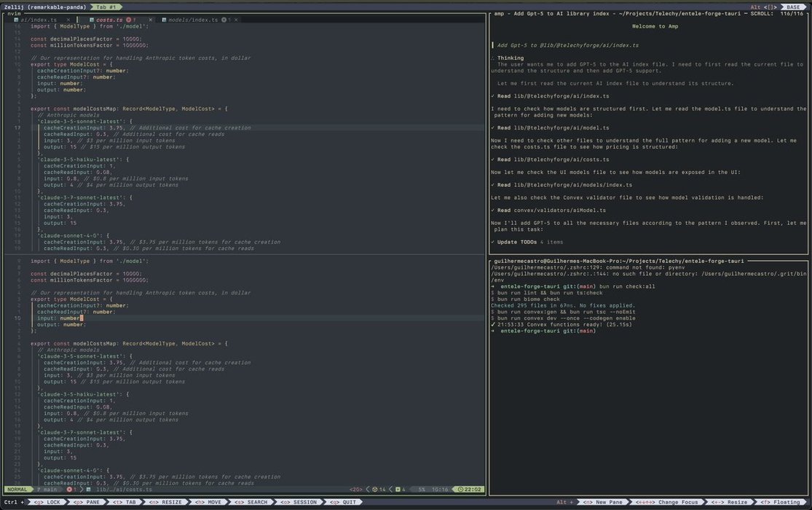
Task: Toggle LOCK mode in Zellij bar
Action: click(47, 502)
